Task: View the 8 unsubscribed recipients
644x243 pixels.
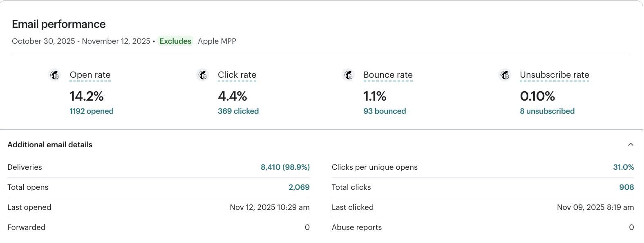Action: tap(547, 111)
